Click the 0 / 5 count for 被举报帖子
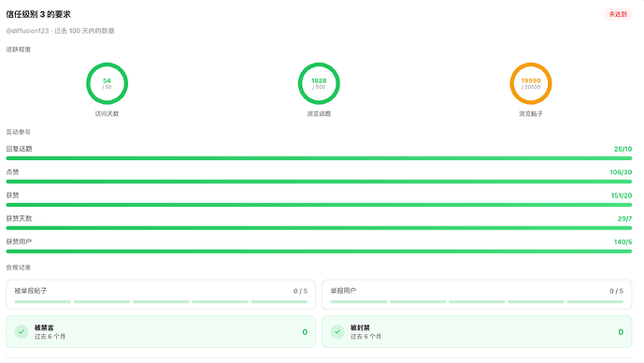The image size is (644, 363). (x=300, y=291)
